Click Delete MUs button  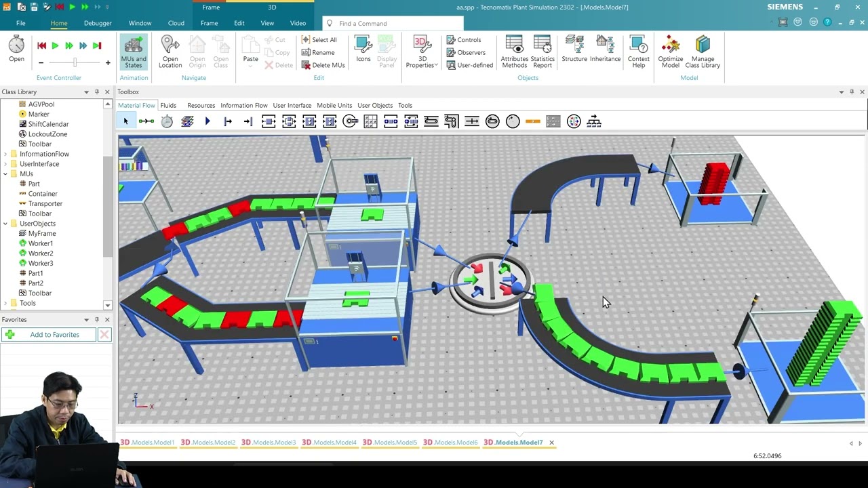(323, 65)
